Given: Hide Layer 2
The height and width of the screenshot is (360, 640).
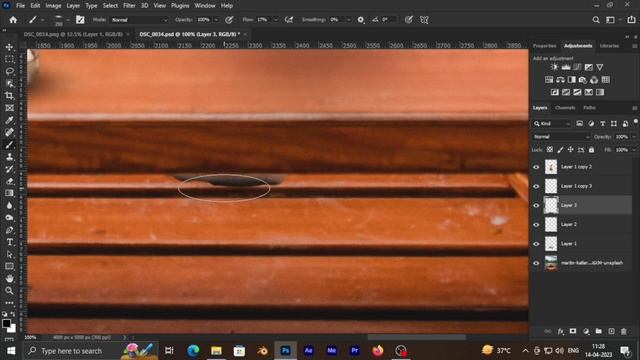Looking at the screenshot, I should click(536, 224).
